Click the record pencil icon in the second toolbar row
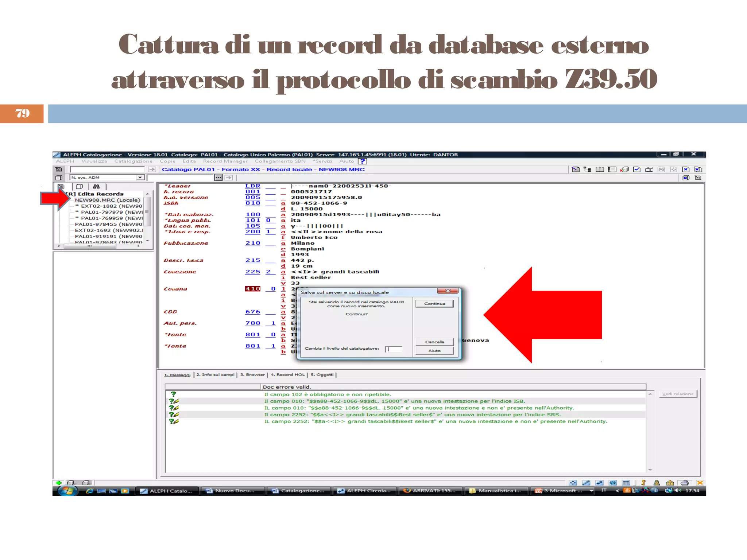The height and width of the screenshot is (560, 747). click(x=698, y=178)
